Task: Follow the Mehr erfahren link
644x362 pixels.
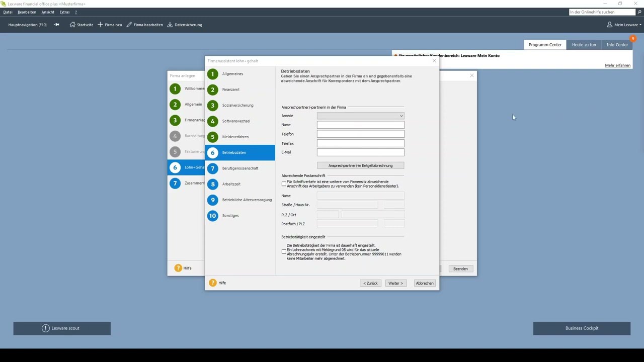Action: coord(617,65)
